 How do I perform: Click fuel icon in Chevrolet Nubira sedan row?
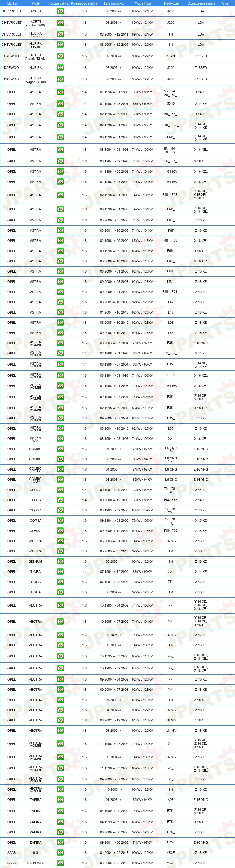coord(60,45)
